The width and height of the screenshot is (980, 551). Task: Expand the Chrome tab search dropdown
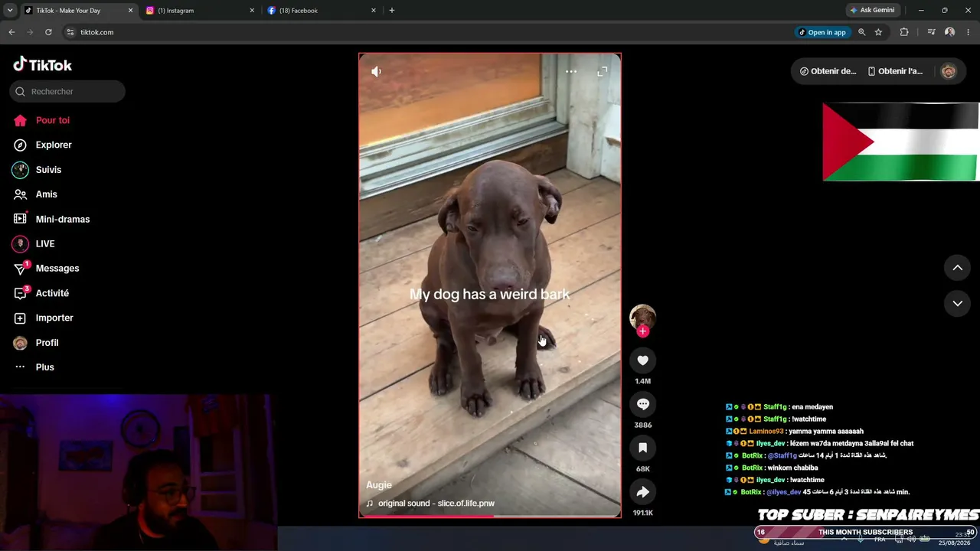click(9, 11)
